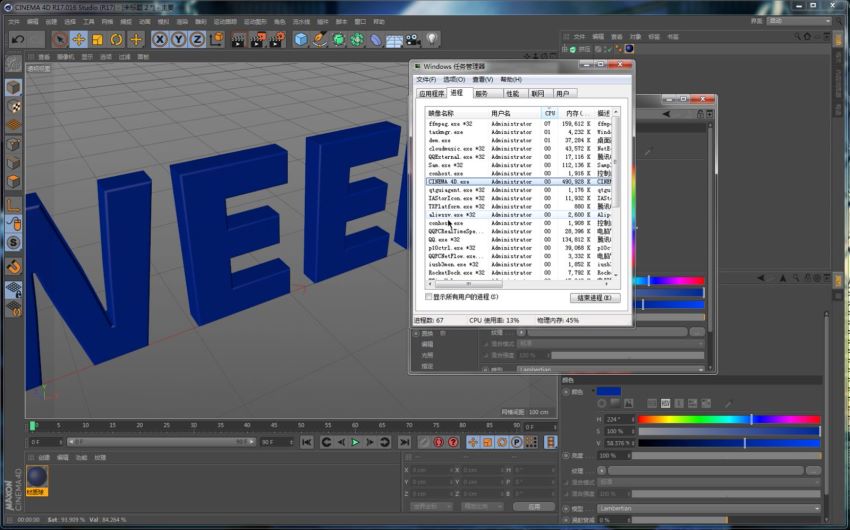Select the Rotate tool

click(116, 39)
